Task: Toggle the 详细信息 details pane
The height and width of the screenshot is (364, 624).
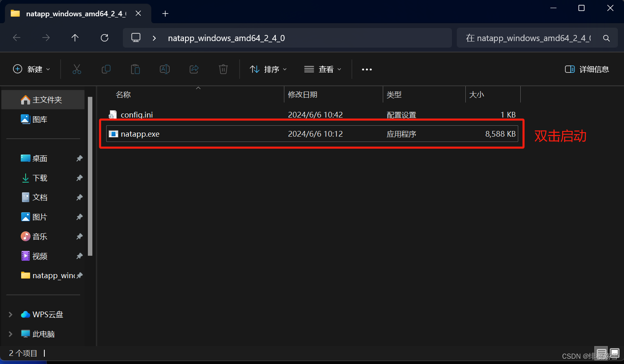Action: click(x=587, y=69)
